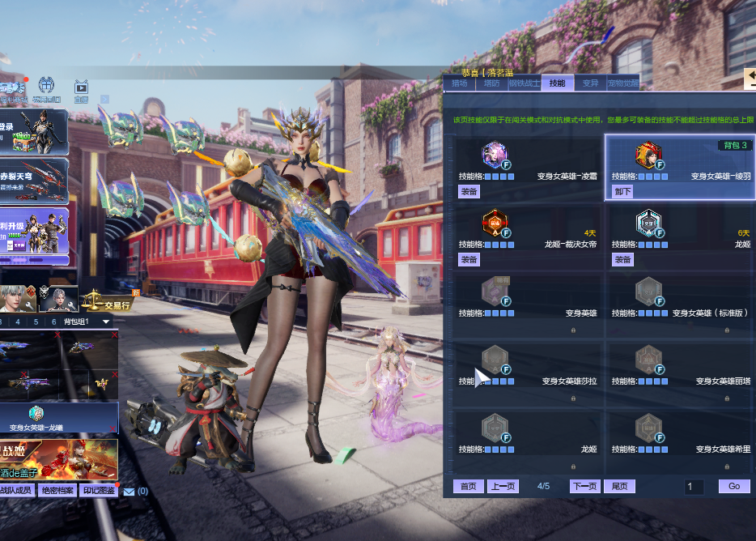Click the lock icon under 变身女英雄希里
Screen dimensions: 756x541
727,466
